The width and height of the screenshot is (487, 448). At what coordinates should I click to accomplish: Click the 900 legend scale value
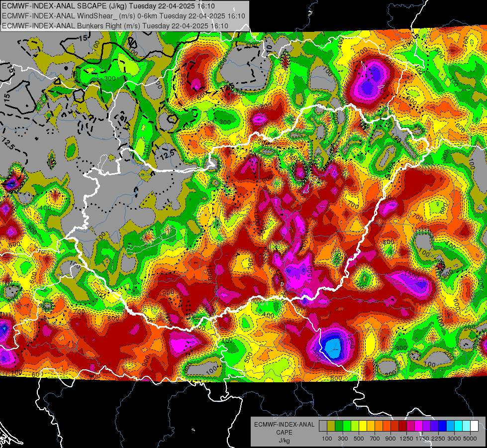(x=390, y=439)
